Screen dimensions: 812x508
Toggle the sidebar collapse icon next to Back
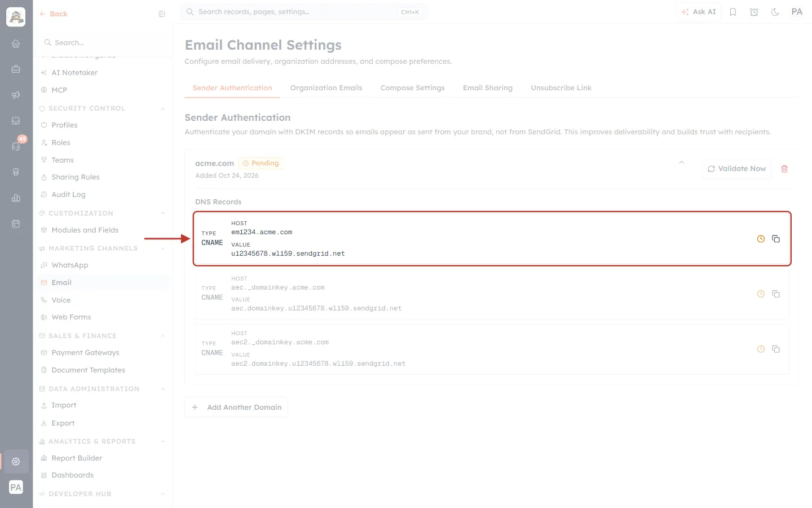[x=162, y=14]
